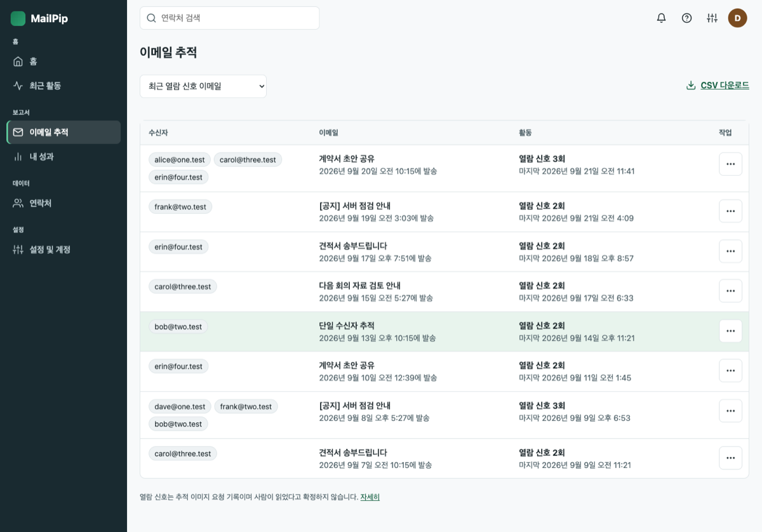The height and width of the screenshot is (532, 762).
Task: Open actions menu for frank@two.test server notice row
Action: point(730,211)
